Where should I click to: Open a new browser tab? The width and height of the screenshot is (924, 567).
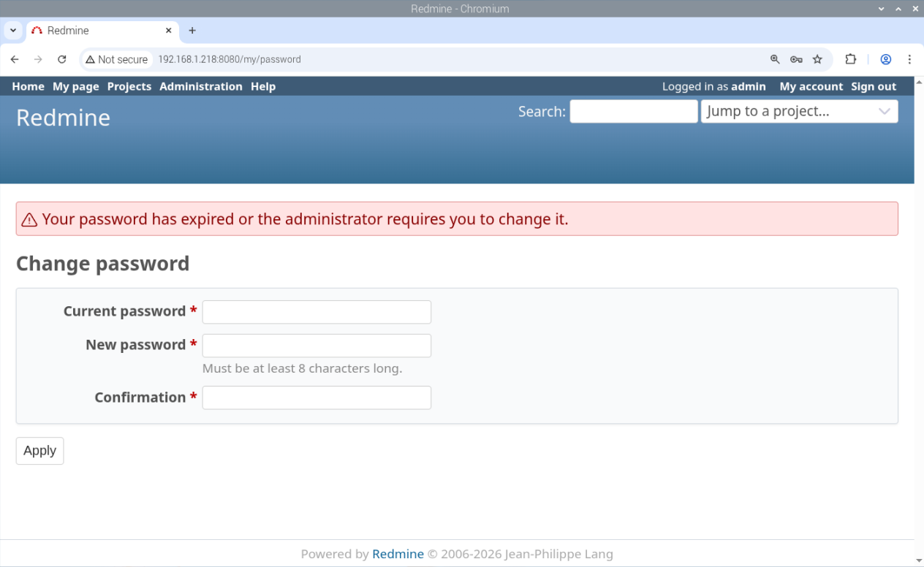[x=192, y=30]
